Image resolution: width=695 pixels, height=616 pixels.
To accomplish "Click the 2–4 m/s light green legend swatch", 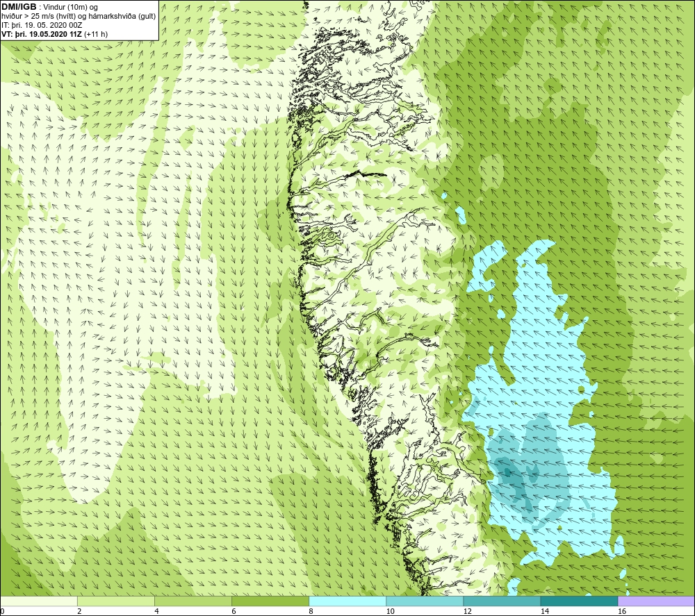I will (x=116, y=601).
